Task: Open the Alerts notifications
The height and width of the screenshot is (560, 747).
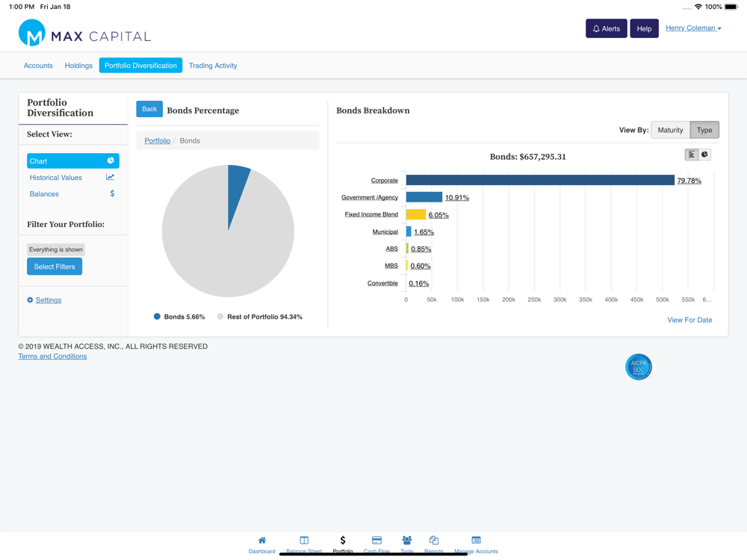Action: (x=606, y=28)
